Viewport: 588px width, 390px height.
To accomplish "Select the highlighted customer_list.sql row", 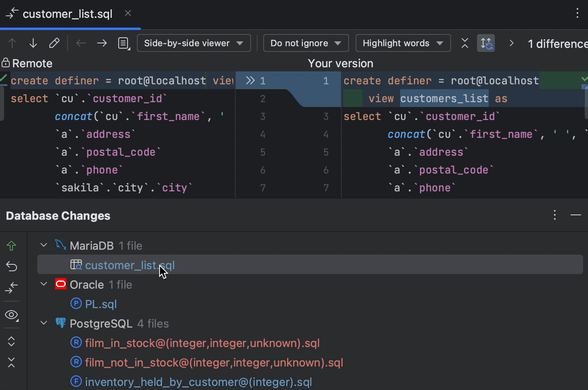I will tap(130, 265).
